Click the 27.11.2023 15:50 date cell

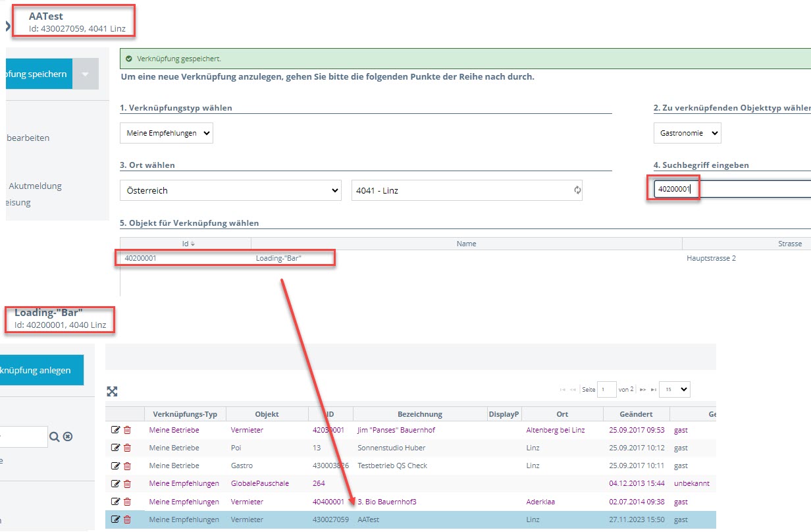(637, 519)
